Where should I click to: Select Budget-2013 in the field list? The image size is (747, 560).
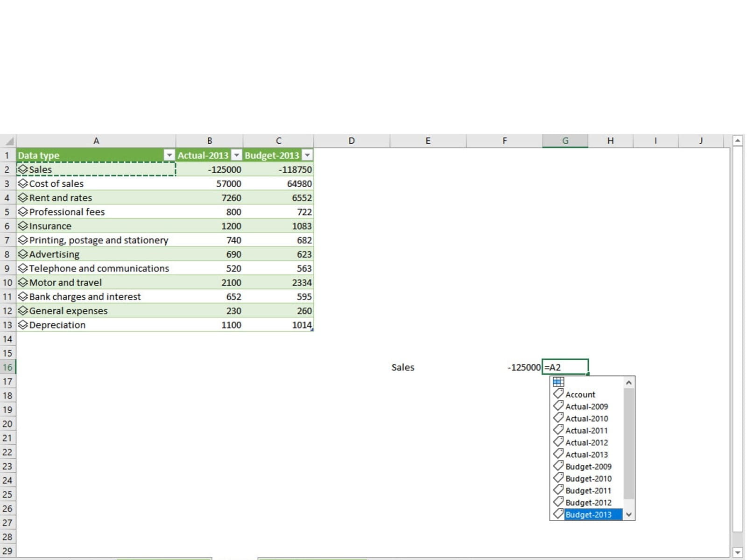[x=588, y=514]
